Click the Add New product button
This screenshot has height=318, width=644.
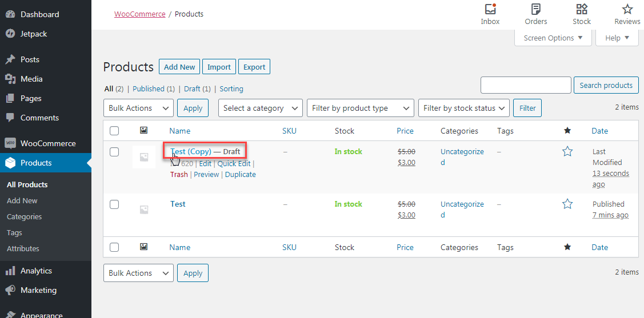(179, 67)
